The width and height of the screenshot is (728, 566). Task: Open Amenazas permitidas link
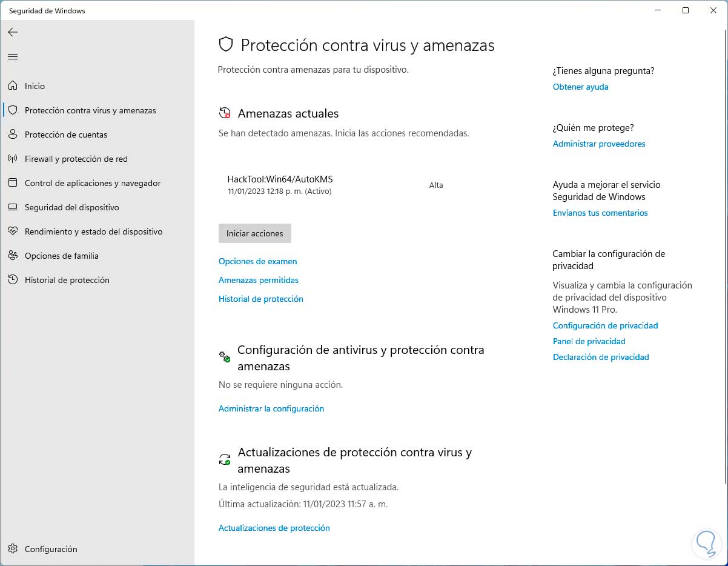[x=258, y=280]
